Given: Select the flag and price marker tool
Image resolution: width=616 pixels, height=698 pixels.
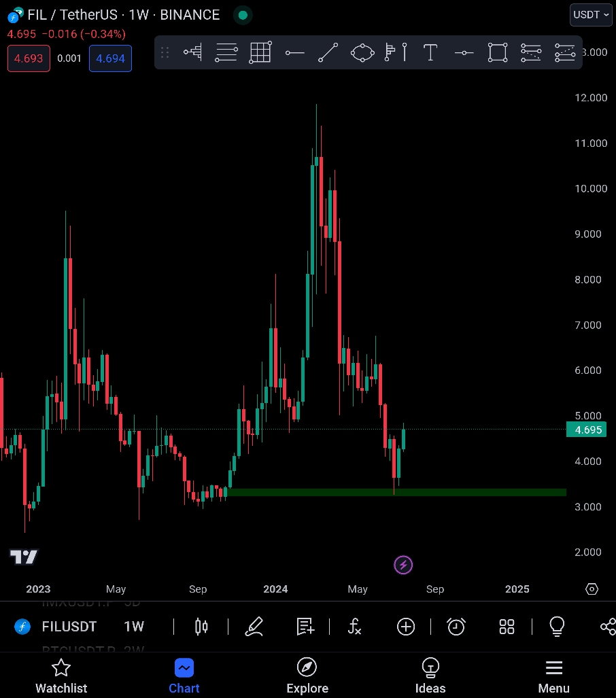Looking at the screenshot, I should (x=396, y=52).
